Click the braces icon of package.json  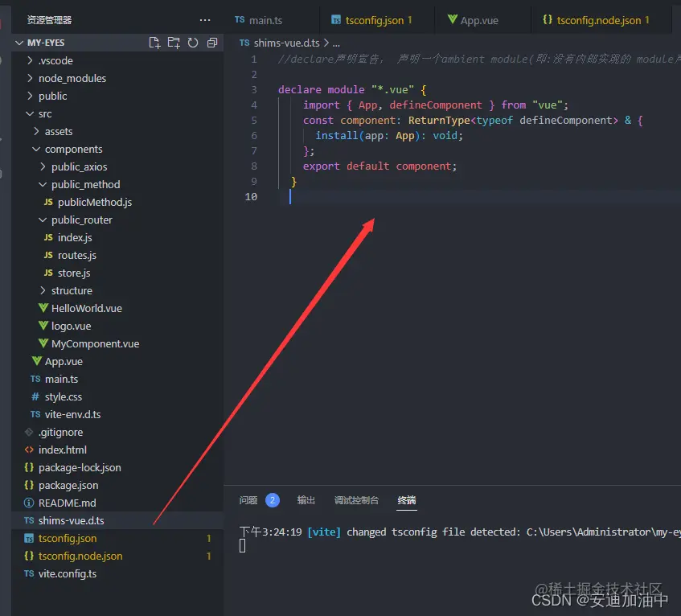pos(29,485)
